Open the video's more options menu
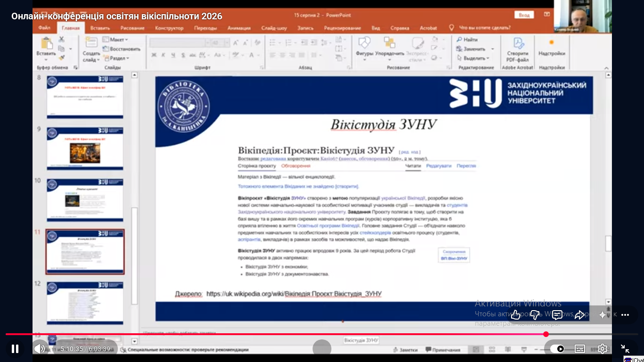Image resolution: width=644 pixels, height=362 pixels. 625,315
